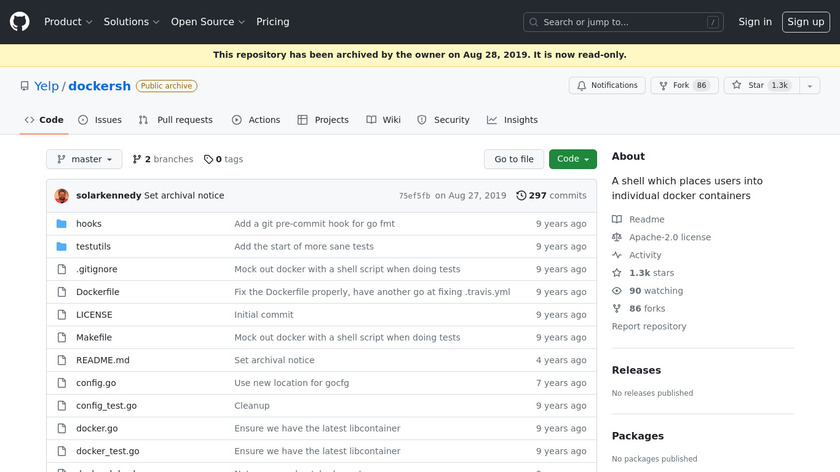Open the 297 commits history

(x=551, y=196)
